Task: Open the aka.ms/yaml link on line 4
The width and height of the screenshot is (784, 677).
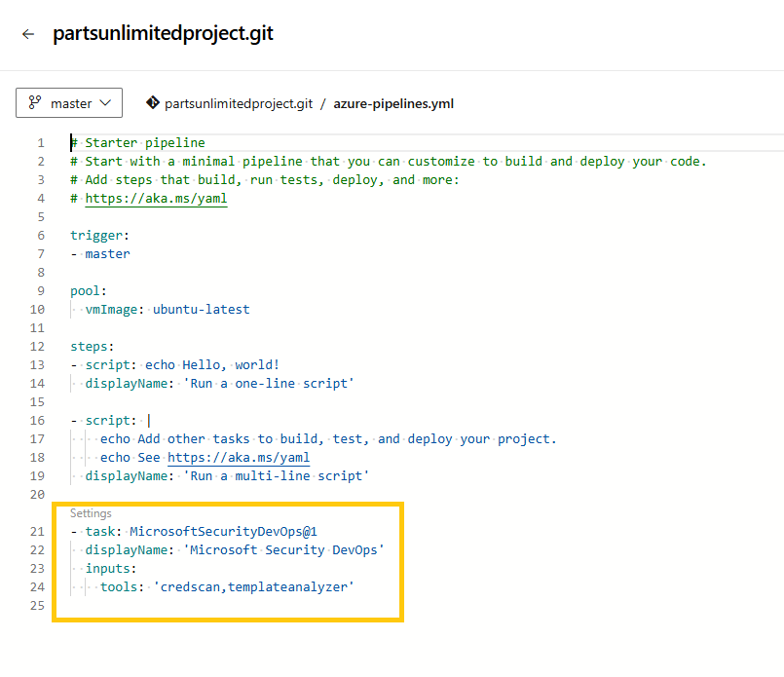Action: pyautogui.click(x=156, y=199)
